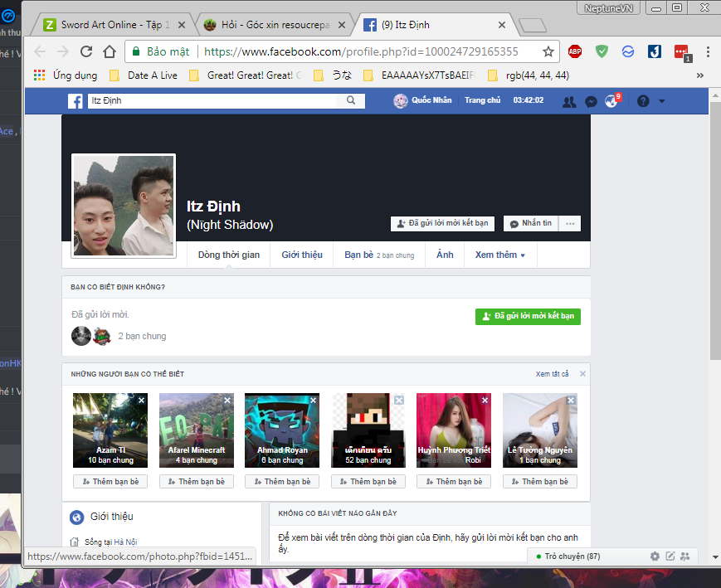The height and width of the screenshot is (588, 721).
Task: Click green Đã gửi lời mời kết bạn button
Action: pos(528,316)
